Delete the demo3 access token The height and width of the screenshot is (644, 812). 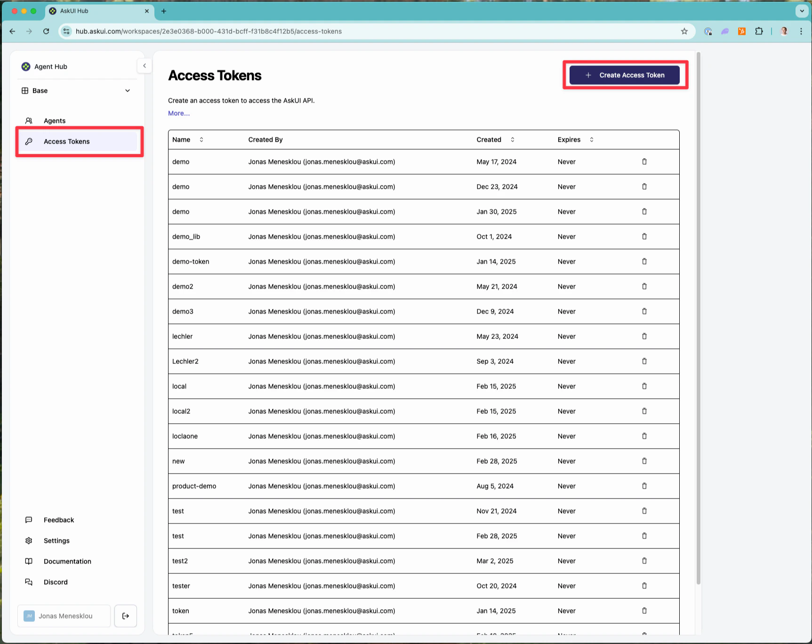click(644, 311)
